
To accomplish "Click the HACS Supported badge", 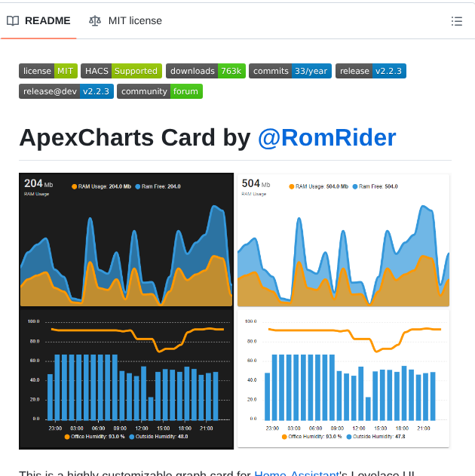I will 121,71.
